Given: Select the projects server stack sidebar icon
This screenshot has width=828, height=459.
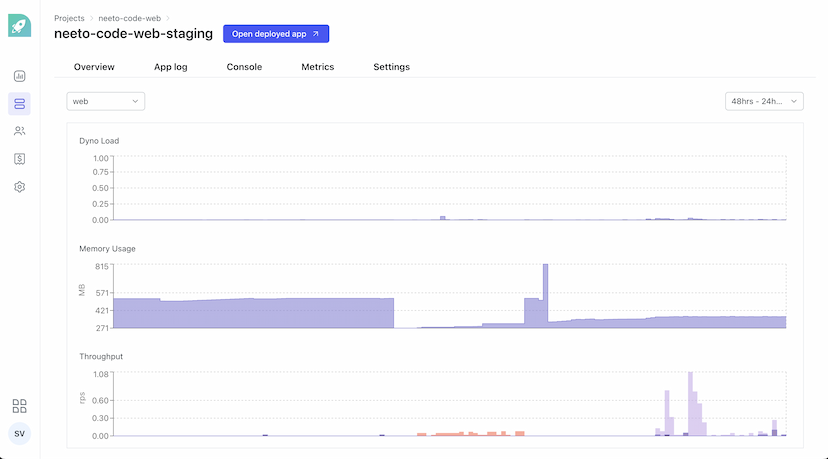Looking at the screenshot, I should click(x=20, y=104).
